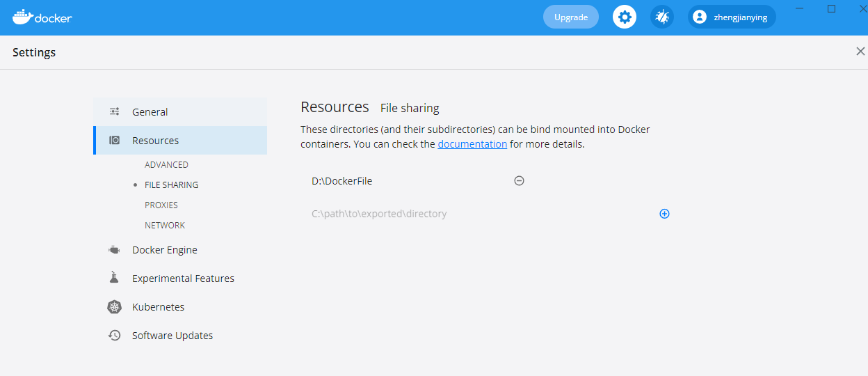This screenshot has width=868, height=376.
Task: Click the exported directory path input field
Action: pyautogui.click(x=481, y=214)
